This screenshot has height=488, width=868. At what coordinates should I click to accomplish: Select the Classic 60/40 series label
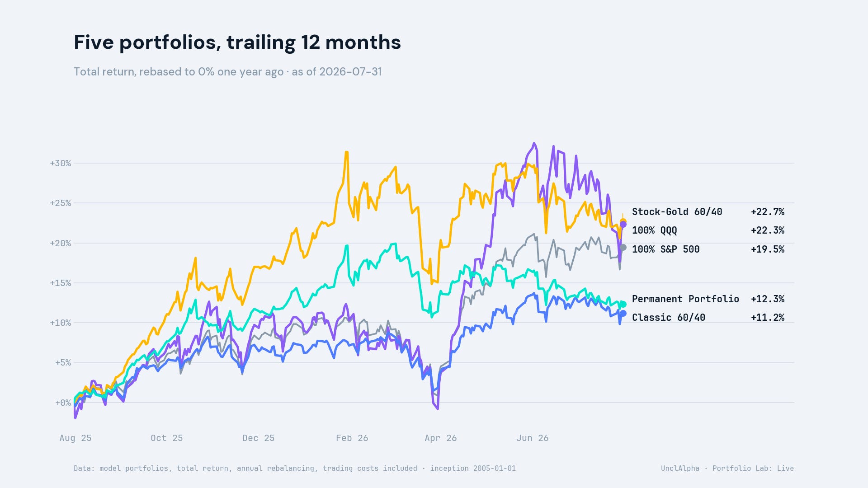[x=668, y=318]
